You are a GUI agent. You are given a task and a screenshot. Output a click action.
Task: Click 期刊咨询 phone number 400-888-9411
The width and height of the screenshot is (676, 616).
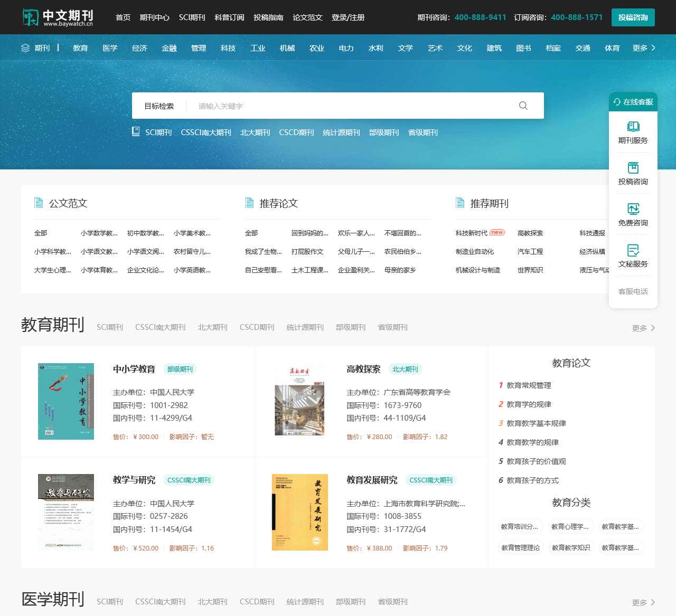click(480, 17)
